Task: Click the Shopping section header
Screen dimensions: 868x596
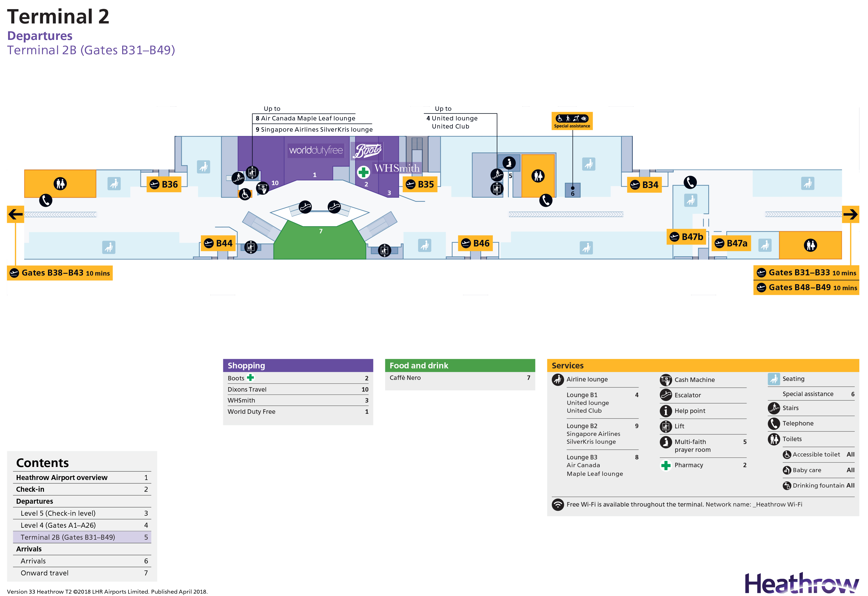Action: [298, 366]
